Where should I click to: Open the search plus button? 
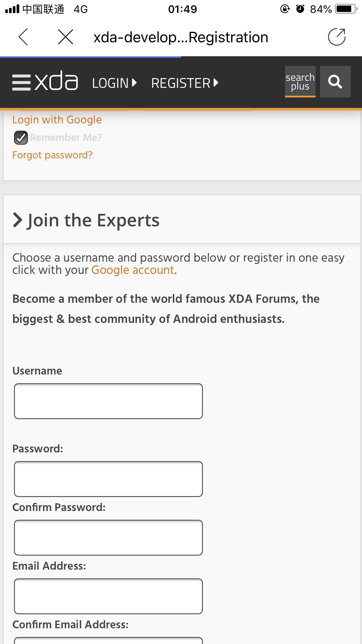[x=300, y=82]
